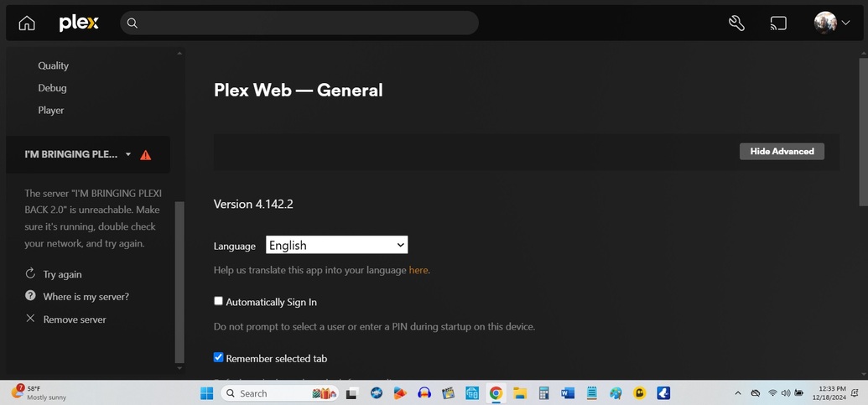Open the clock showing 12:33 PM

tap(829, 393)
